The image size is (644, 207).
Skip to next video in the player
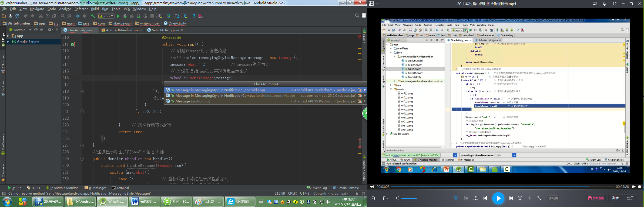511,198
